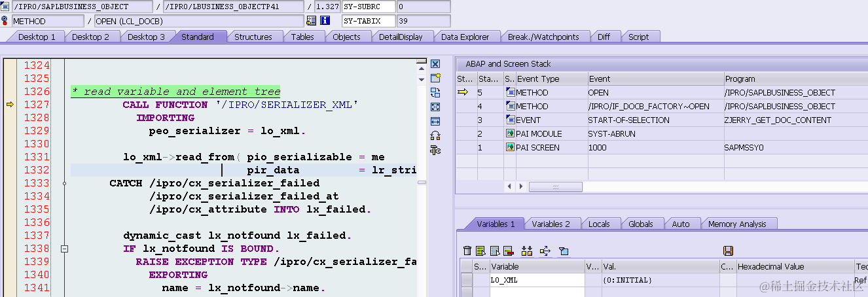Viewport: 868px width, 297px height.
Task: Click the navigate-to-source icon next to OPEN (LCL_DOCB)
Action: [x=311, y=21]
